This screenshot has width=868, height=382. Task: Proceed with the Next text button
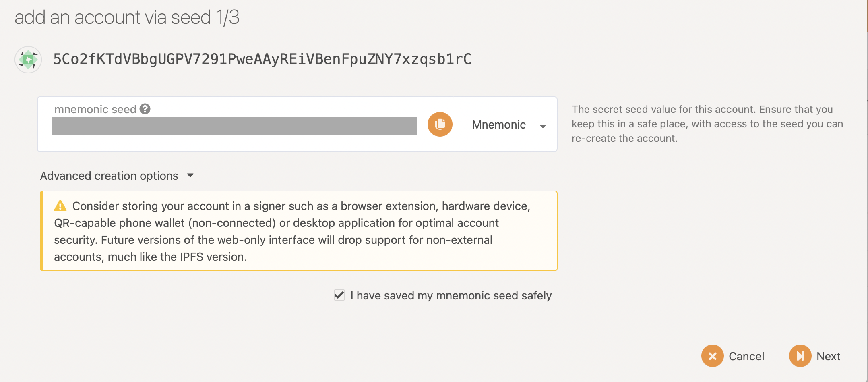(x=828, y=356)
